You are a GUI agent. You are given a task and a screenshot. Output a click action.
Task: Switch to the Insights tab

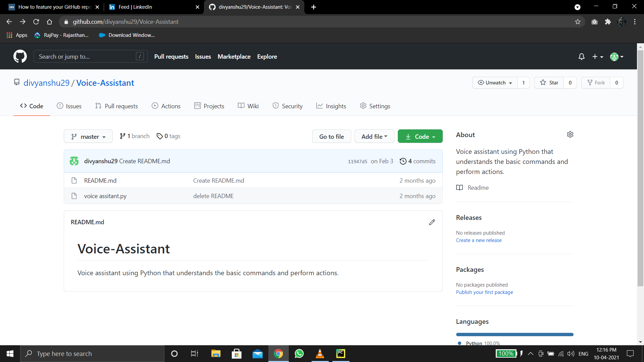(x=331, y=106)
